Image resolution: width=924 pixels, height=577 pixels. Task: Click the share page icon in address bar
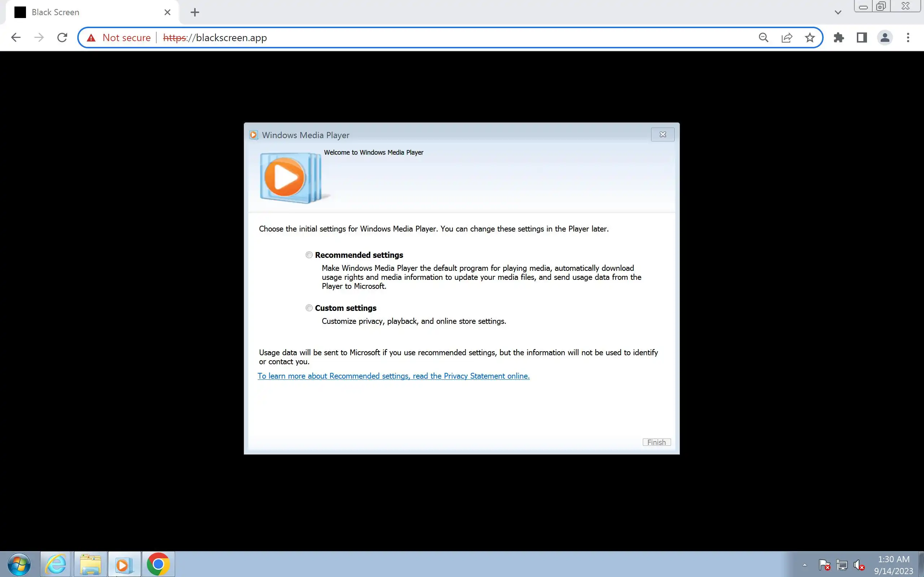click(x=786, y=38)
